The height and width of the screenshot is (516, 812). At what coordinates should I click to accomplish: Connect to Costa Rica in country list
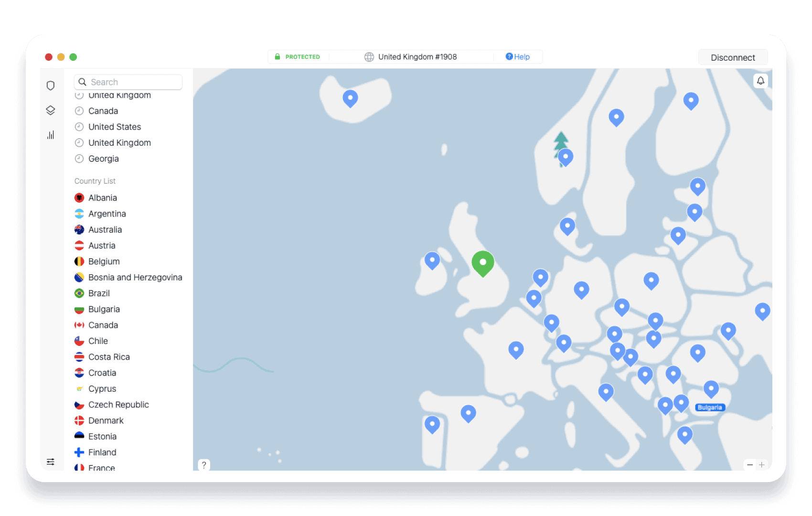tap(102, 357)
